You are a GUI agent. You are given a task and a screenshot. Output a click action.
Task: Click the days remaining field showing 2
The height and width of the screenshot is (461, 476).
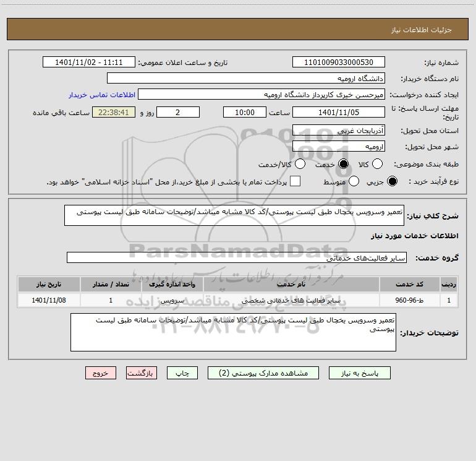pos(178,112)
